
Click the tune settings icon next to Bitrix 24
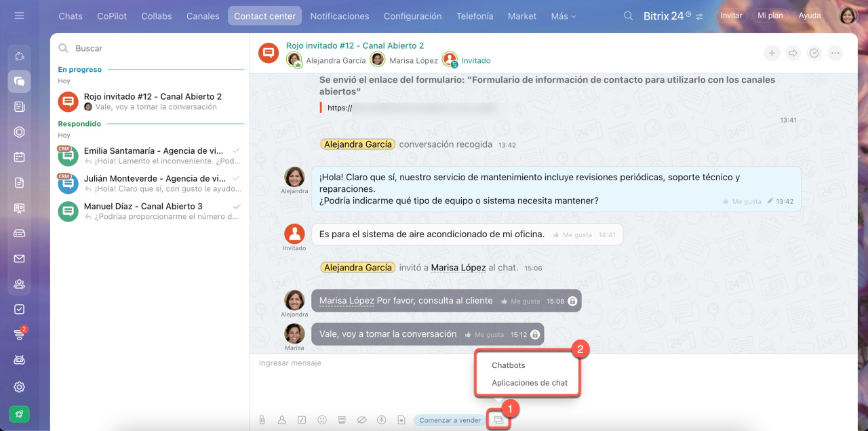[700, 16]
